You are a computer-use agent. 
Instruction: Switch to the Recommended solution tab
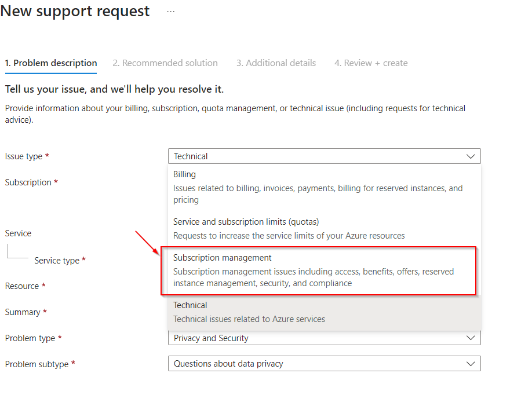point(165,63)
